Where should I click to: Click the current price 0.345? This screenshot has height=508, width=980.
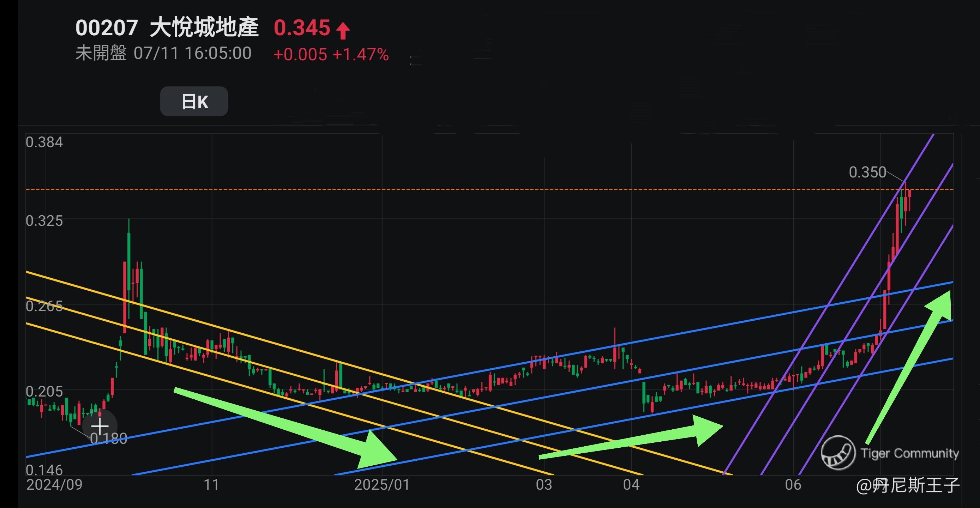pos(302,28)
